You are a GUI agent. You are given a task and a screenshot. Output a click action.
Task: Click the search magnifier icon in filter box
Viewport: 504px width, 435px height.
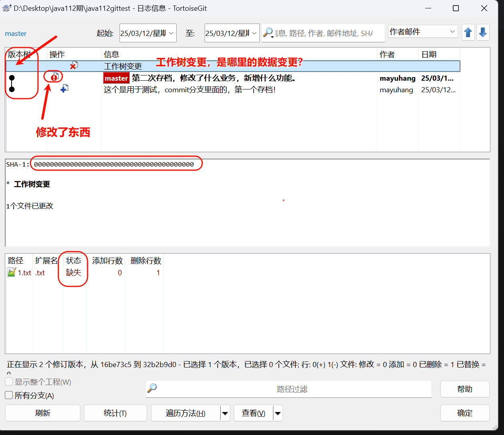click(x=268, y=32)
